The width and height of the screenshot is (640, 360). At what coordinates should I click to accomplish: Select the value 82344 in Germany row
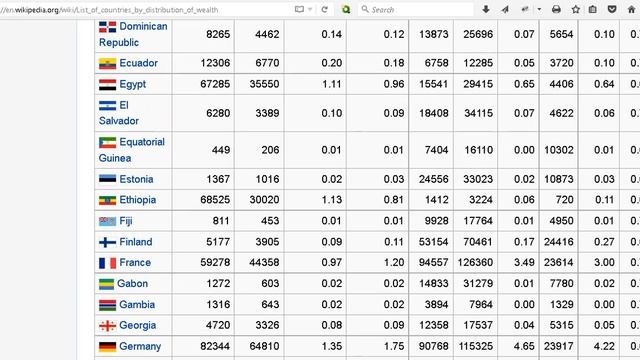(215, 347)
